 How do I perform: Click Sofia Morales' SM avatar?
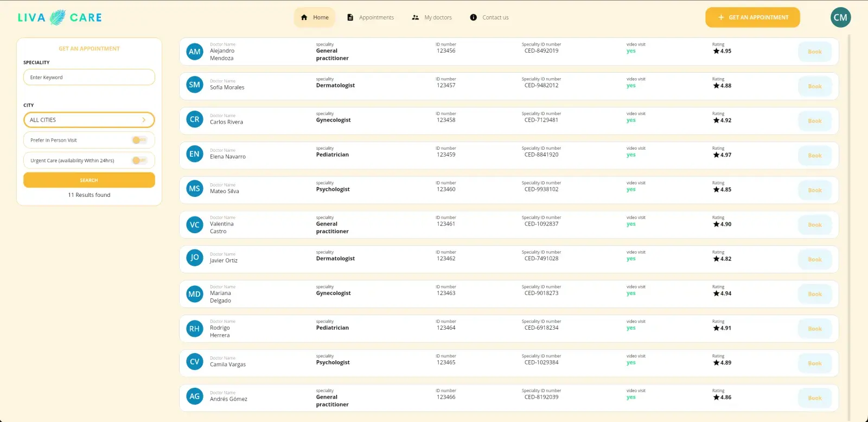coord(195,85)
